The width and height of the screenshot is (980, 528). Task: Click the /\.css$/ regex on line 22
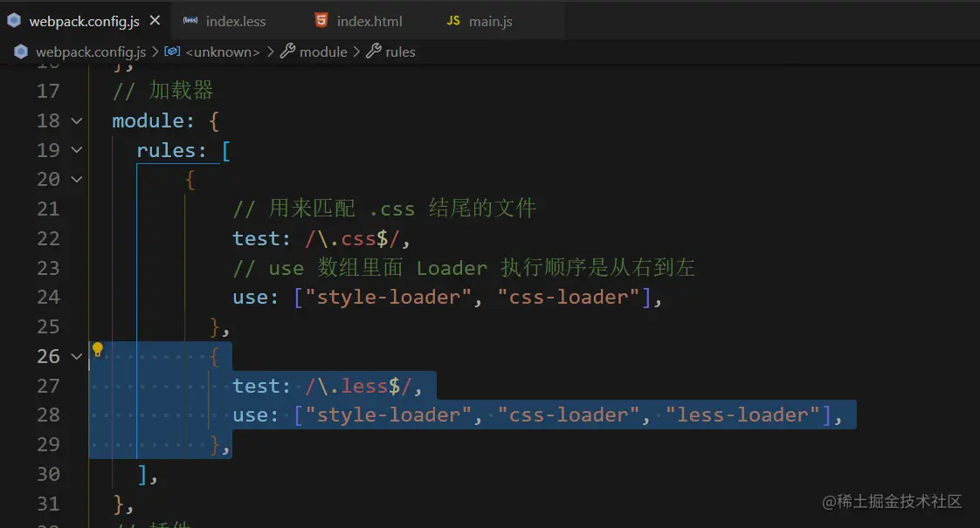click(x=352, y=239)
